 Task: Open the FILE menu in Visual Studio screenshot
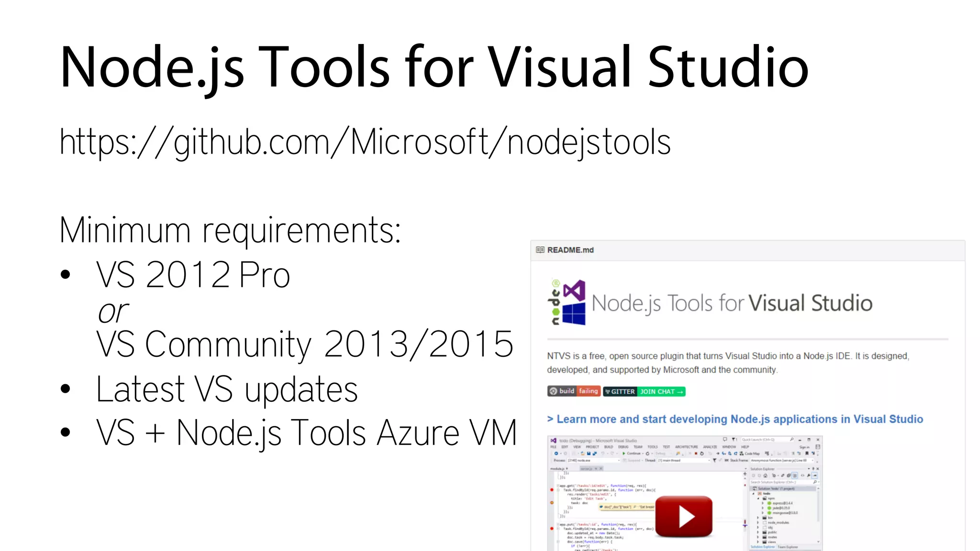553,447
